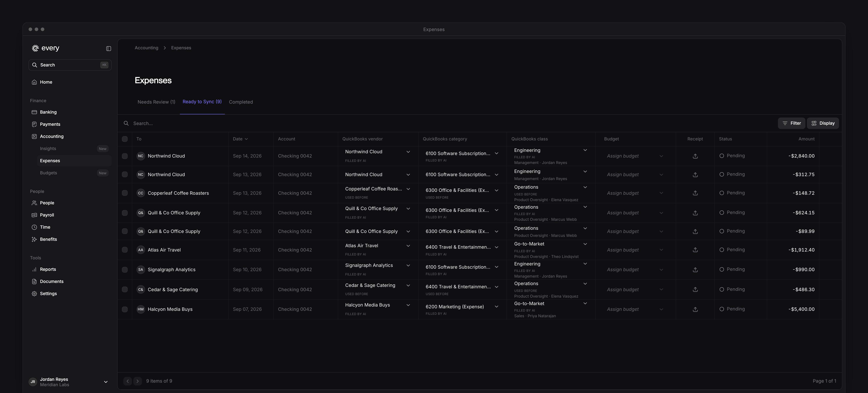
Task: Click the every logo icon
Action: point(35,48)
